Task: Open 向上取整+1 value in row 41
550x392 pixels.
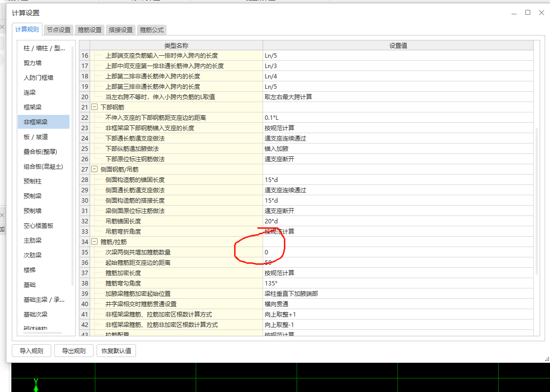Action: [x=398, y=314]
